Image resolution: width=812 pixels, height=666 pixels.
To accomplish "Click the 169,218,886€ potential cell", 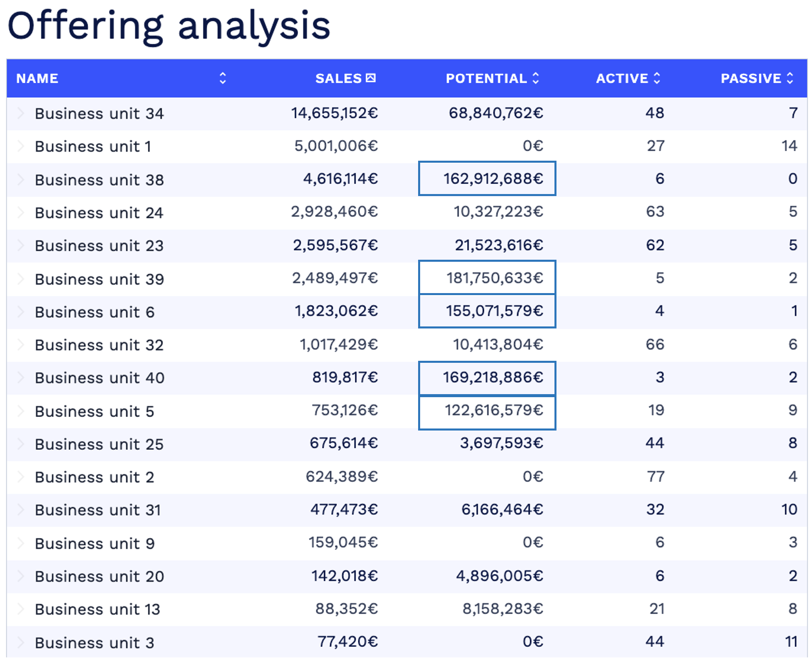I will pos(487,377).
